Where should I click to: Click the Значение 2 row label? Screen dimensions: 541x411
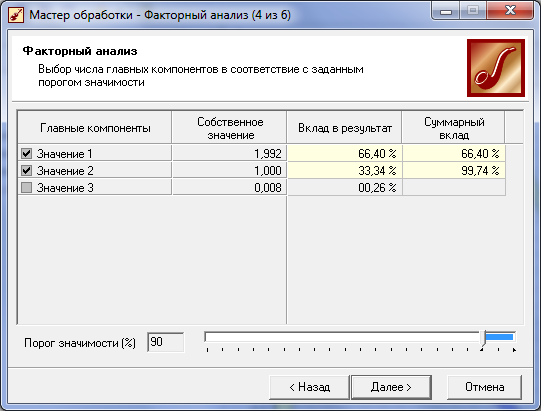click(x=65, y=171)
